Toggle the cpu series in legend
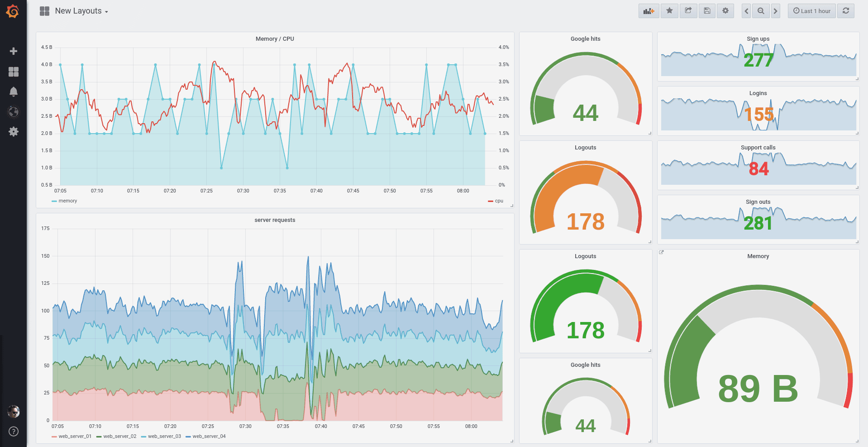Viewport: 868px width, 447px height. 496,201
